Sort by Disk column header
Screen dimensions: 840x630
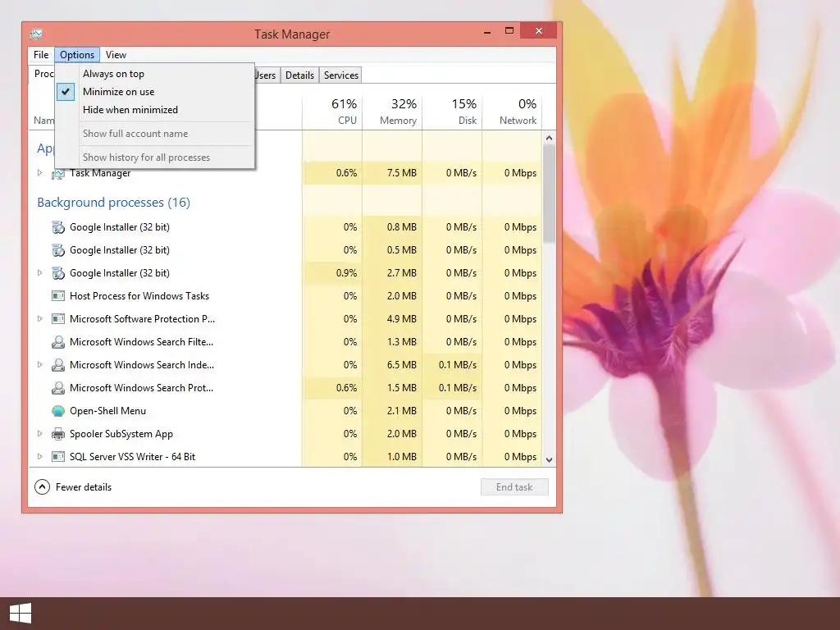tap(452, 112)
